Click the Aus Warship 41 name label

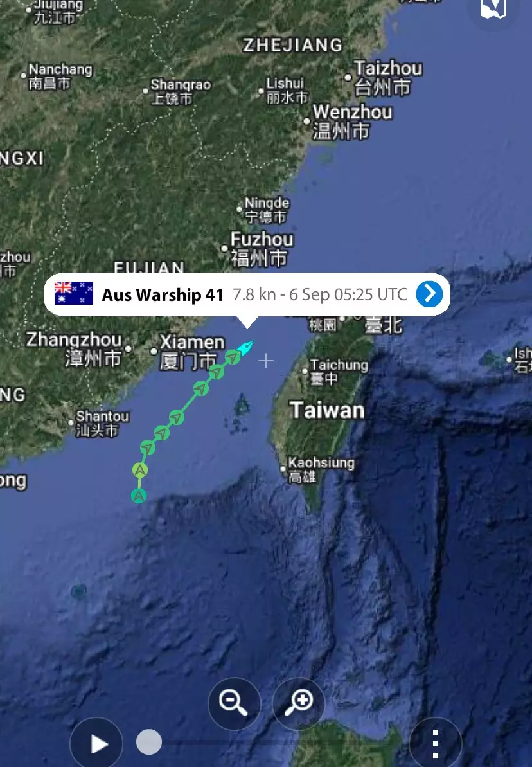(163, 295)
